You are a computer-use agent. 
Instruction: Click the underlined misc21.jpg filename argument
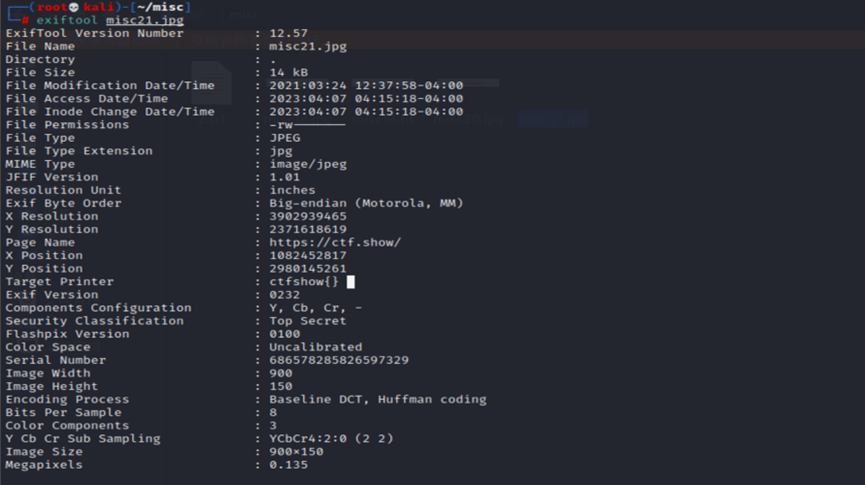pyautogui.click(x=145, y=20)
